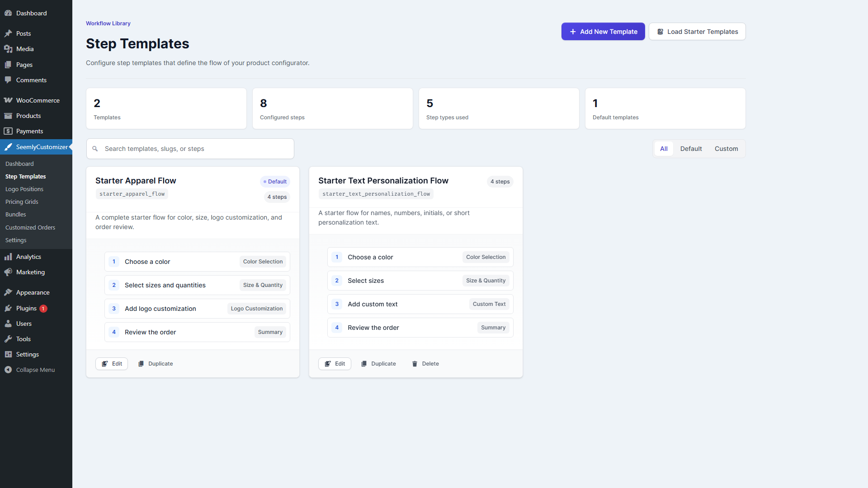Click the Load Starter Templates database icon
This screenshot has width=868, height=488.
click(x=660, y=32)
